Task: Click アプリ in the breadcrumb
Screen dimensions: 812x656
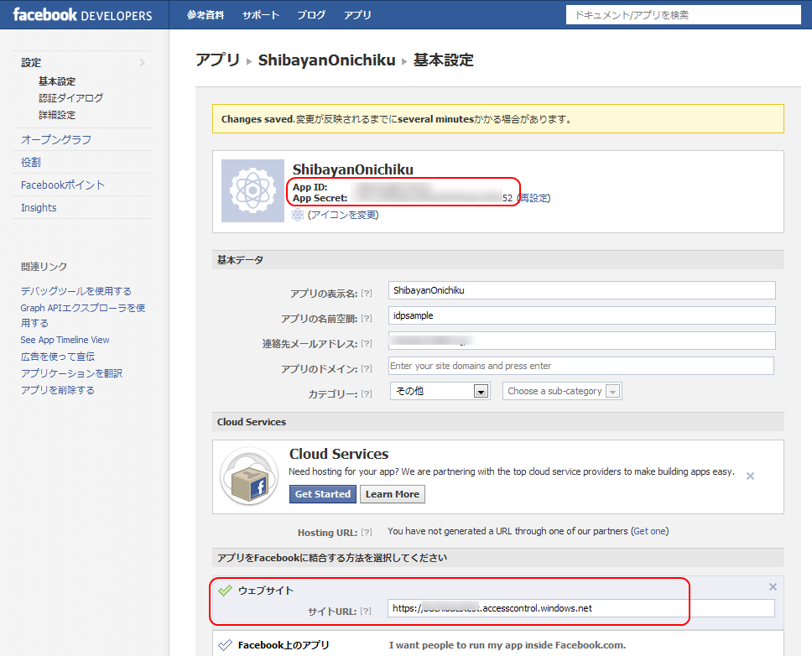Action: click(x=217, y=60)
